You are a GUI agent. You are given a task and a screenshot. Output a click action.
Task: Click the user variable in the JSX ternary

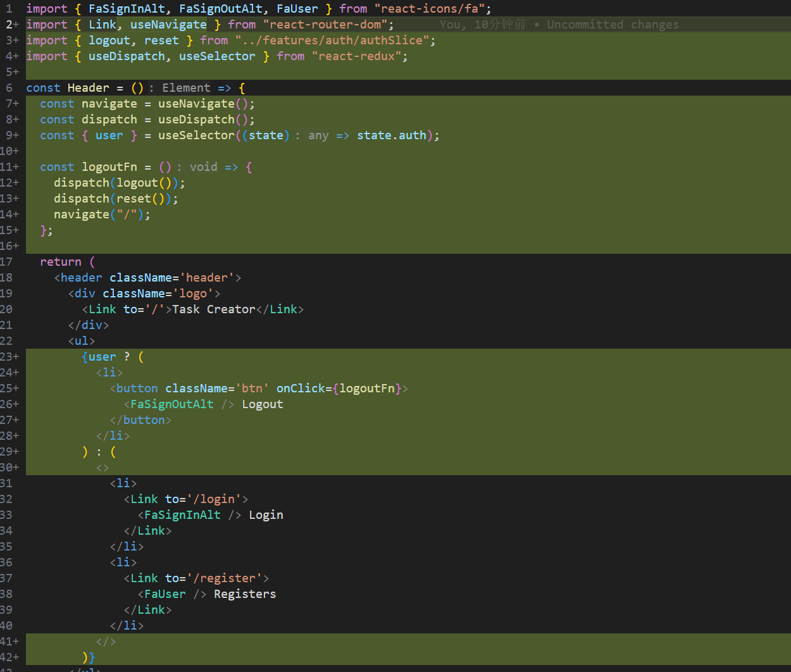click(103, 357)
